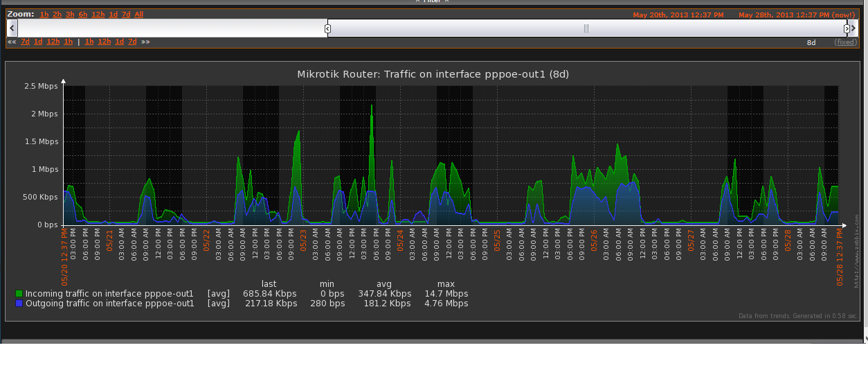Choose the 6h zoom level
The image size is (868, 377).
tap(83, 15)
